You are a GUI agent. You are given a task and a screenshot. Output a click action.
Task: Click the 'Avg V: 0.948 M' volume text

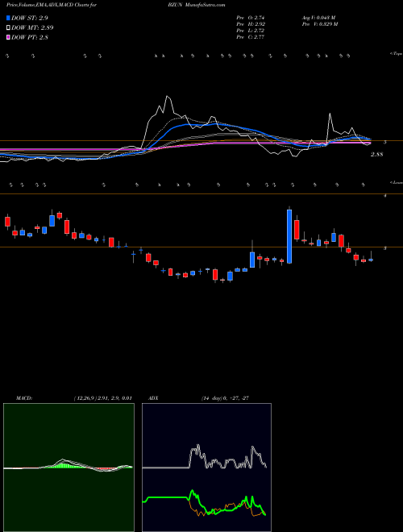click(x=318, y=18)
